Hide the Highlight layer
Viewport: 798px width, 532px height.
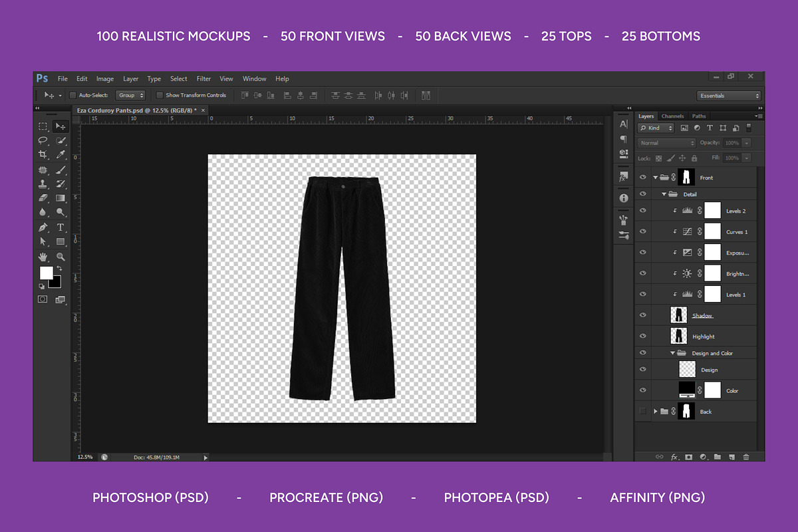point(642,336)
